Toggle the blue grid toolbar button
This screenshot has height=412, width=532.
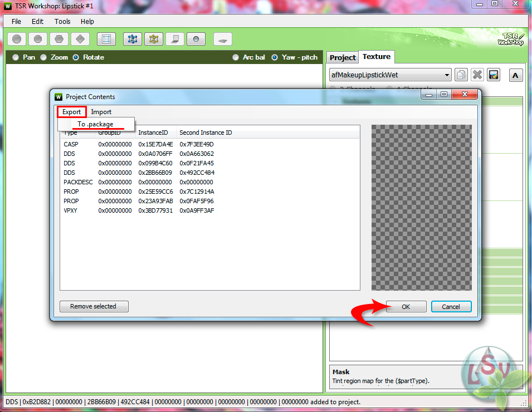click(106, 39)
